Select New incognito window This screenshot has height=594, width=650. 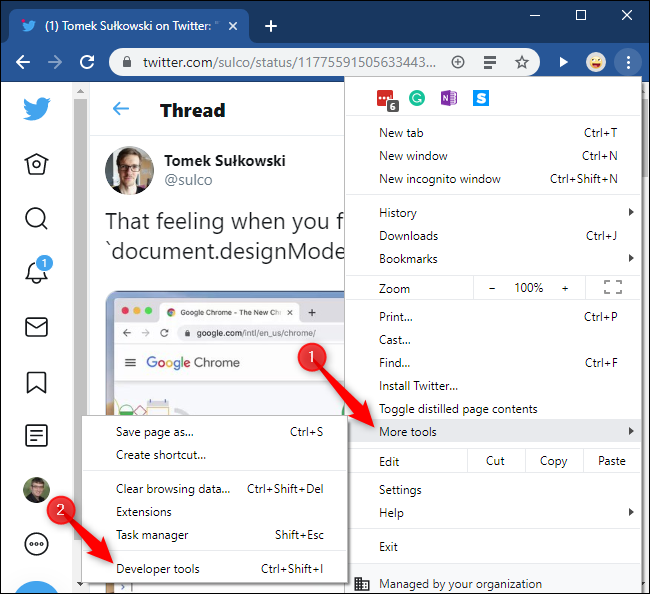(493, 179)
